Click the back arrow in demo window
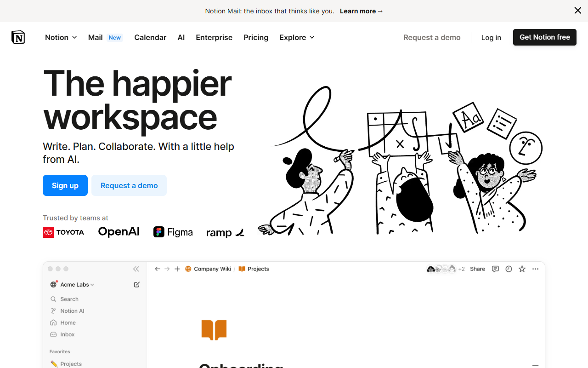This screenshot has height=368, width=588. [x=158, y=269]
